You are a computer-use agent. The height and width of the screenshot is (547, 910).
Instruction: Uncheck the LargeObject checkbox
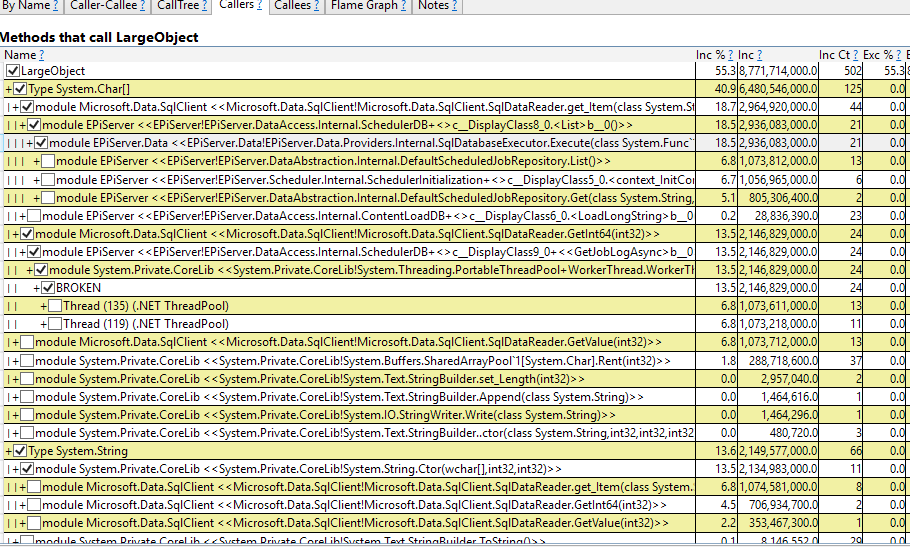(x=13, y=71)
